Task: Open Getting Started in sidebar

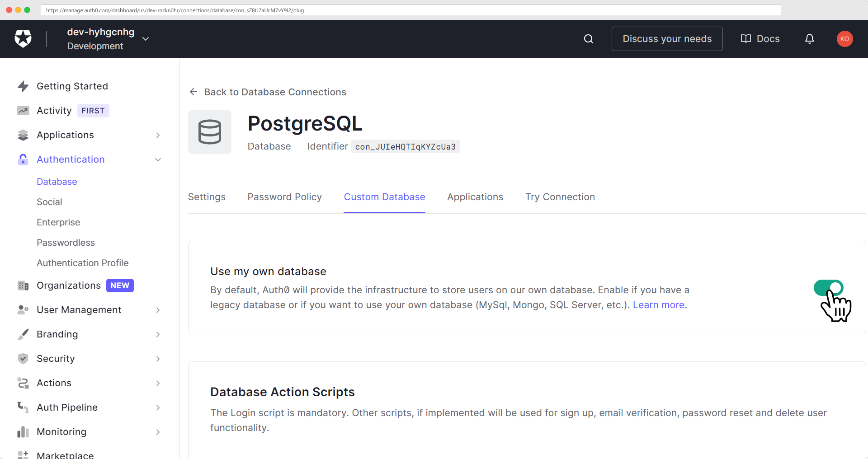Action: [x=72, y=86]
